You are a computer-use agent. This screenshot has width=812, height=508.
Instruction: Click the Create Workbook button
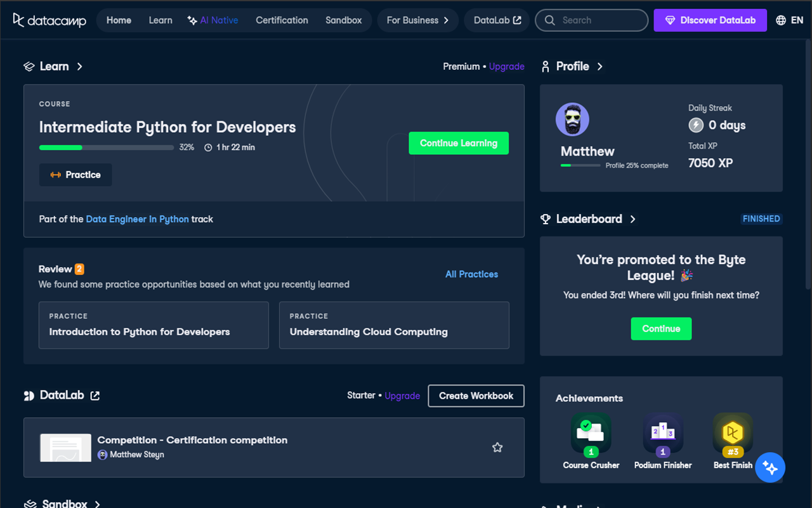[x=476, y=396]
